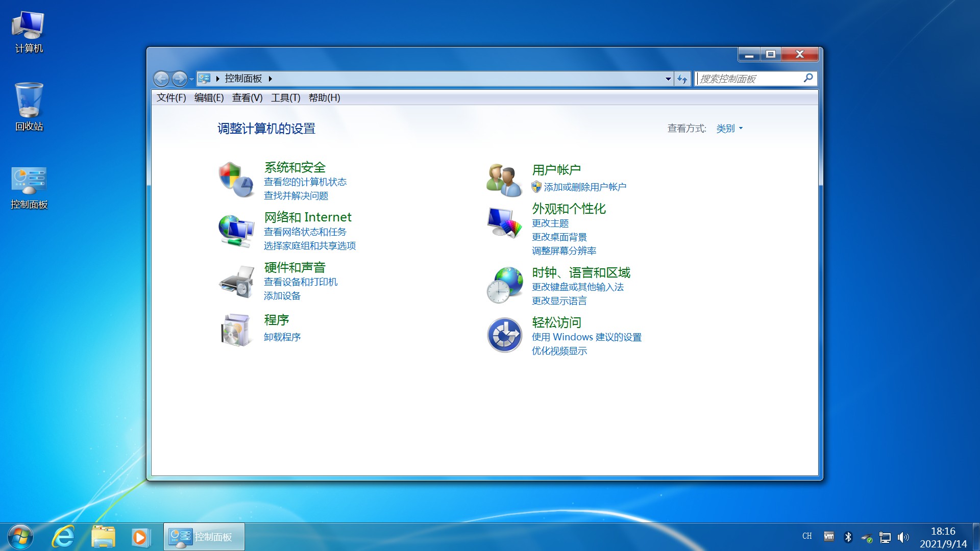Click 更改桌面背景 link

pyautogui.click(x=559, y=237)
